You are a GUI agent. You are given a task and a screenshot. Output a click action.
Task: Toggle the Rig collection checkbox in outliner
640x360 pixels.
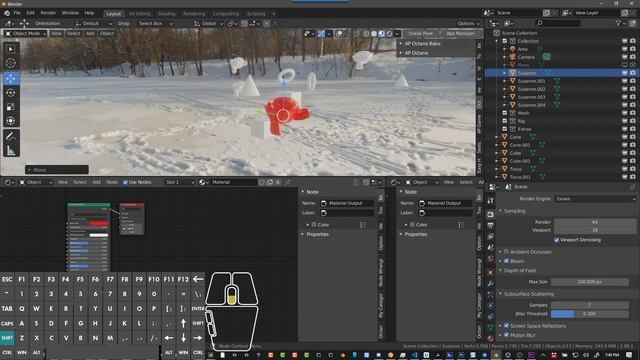504,121
